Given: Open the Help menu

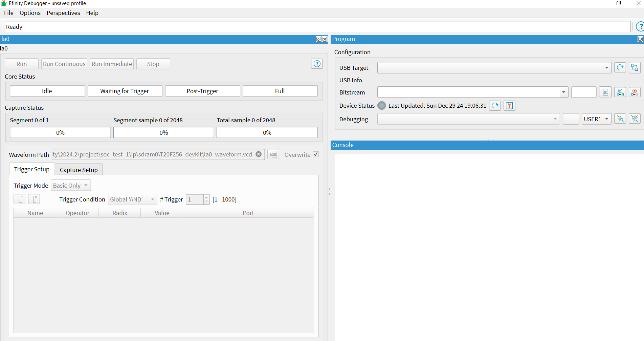Looking at the screenshot, I should click(92, 13).
